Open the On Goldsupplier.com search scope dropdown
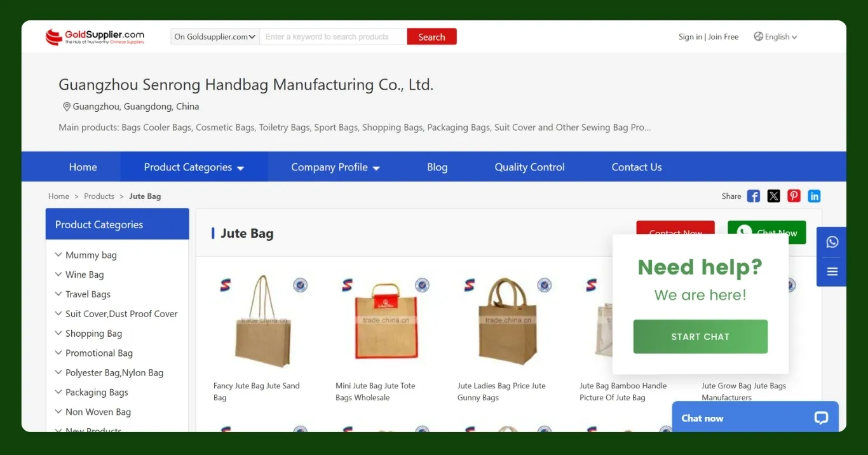The image size is (868, 455). click(215, 37)
